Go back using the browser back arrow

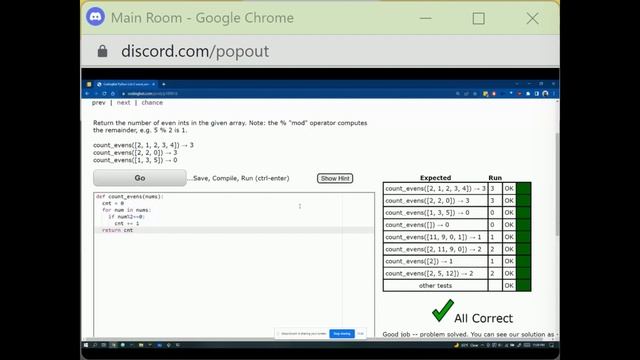click(x=87, y=93)
